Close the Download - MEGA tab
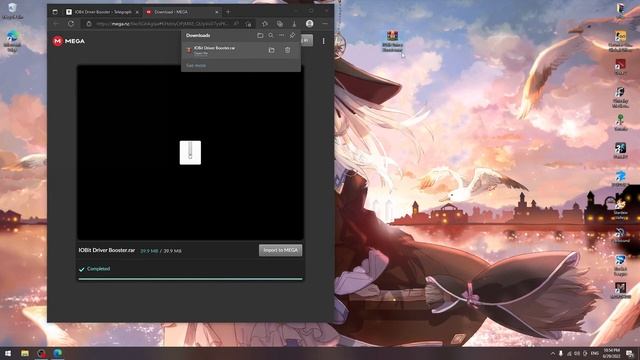The width and height of the screenshot is (640, 360). [x=217, y=12]
